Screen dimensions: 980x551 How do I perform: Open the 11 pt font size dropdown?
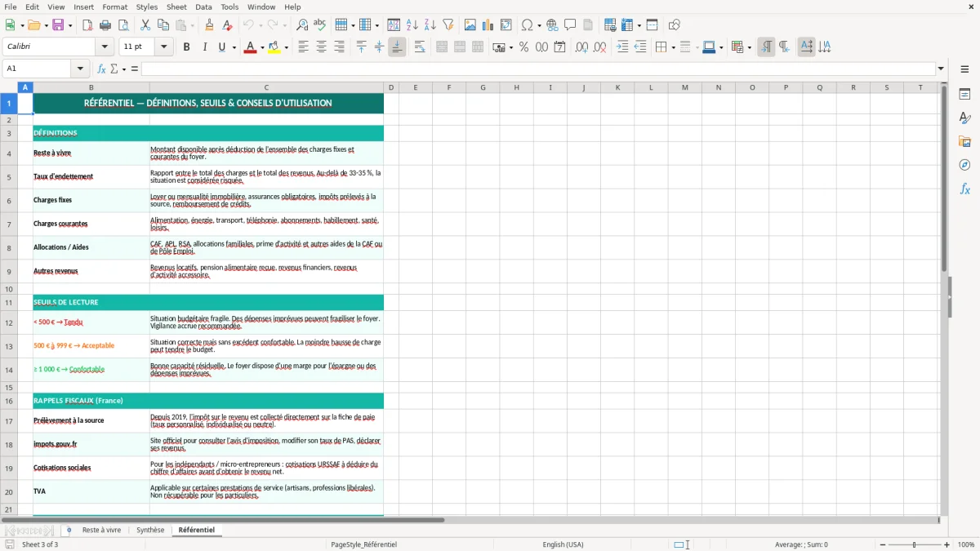pos(163,47)
